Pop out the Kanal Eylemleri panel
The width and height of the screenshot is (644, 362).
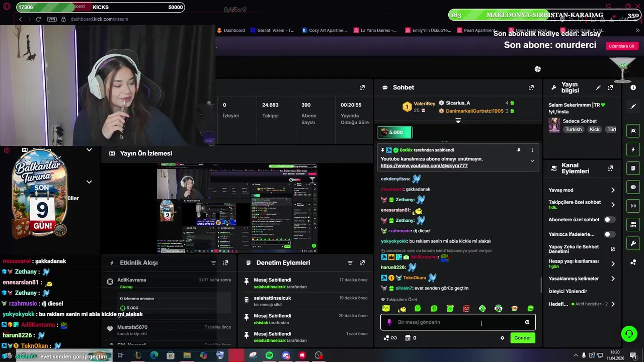coord(610,168)
